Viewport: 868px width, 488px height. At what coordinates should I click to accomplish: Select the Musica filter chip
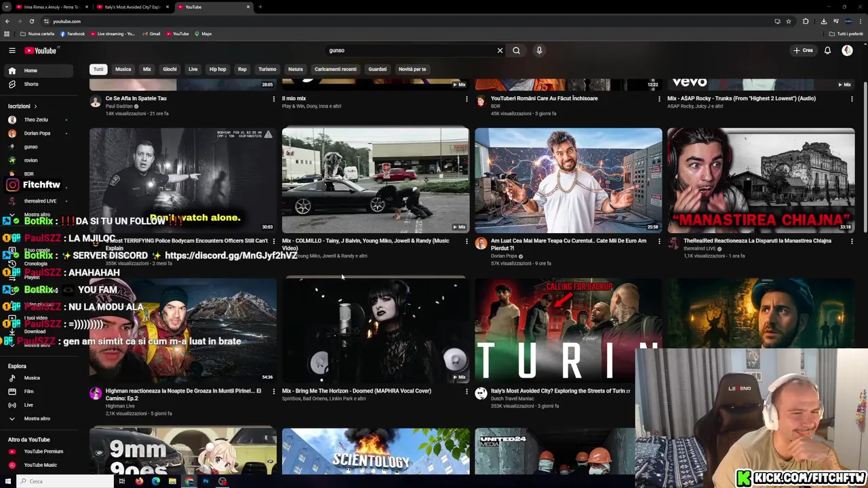[x=123, y=69]
